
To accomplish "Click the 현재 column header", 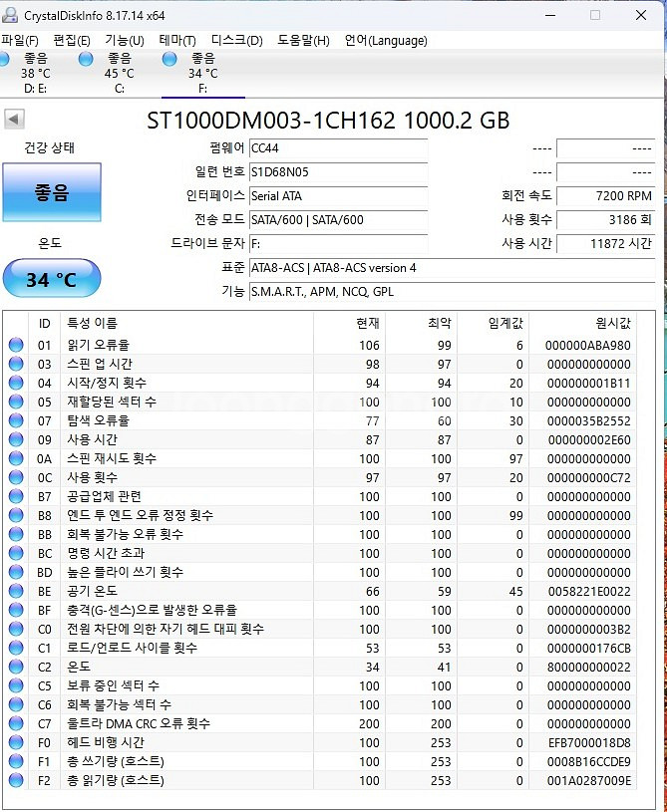I will (350, 323).
